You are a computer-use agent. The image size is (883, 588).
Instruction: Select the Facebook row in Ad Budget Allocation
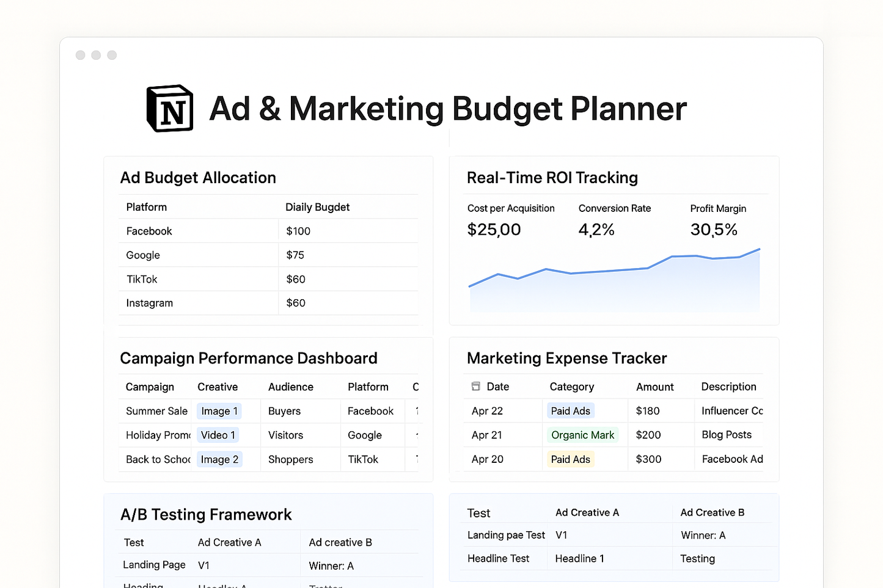coord(149,231)
